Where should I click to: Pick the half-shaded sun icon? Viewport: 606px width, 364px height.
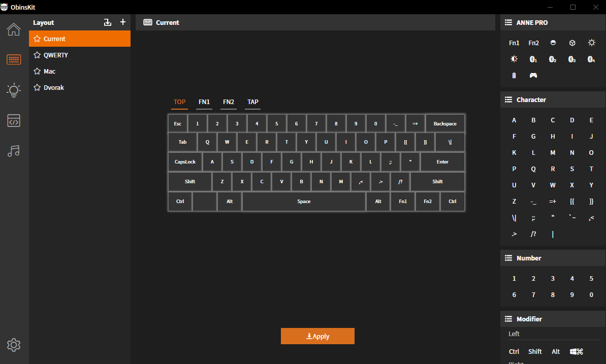514,59
